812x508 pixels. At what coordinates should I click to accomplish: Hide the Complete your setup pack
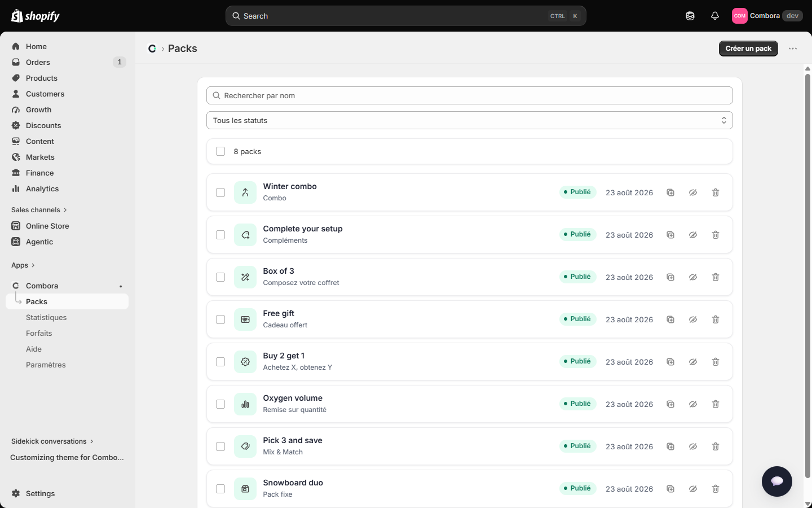693,235
